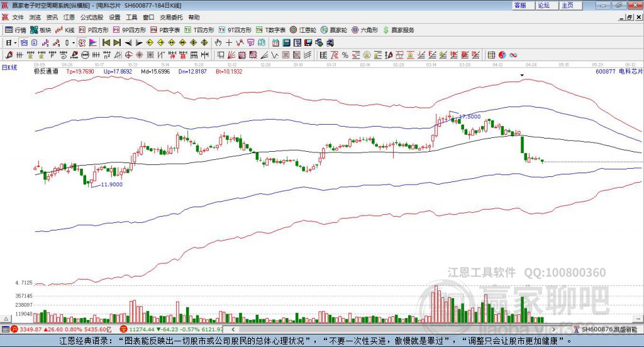Jump to the first bar with skip-start arrow
This screenshot has height=347, width=644.
pyautogui.click(x=106, y=43)
